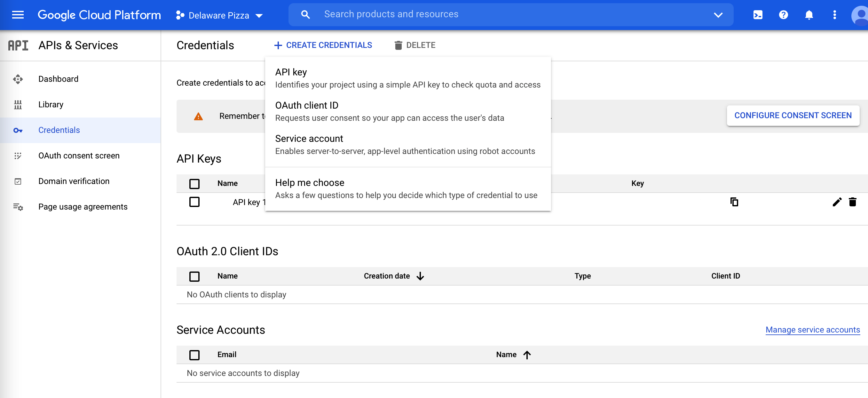Click the DELETE button in toolbar
This screenshot has width=868, height=398.
pyautogui.click(x=415, y=45)
